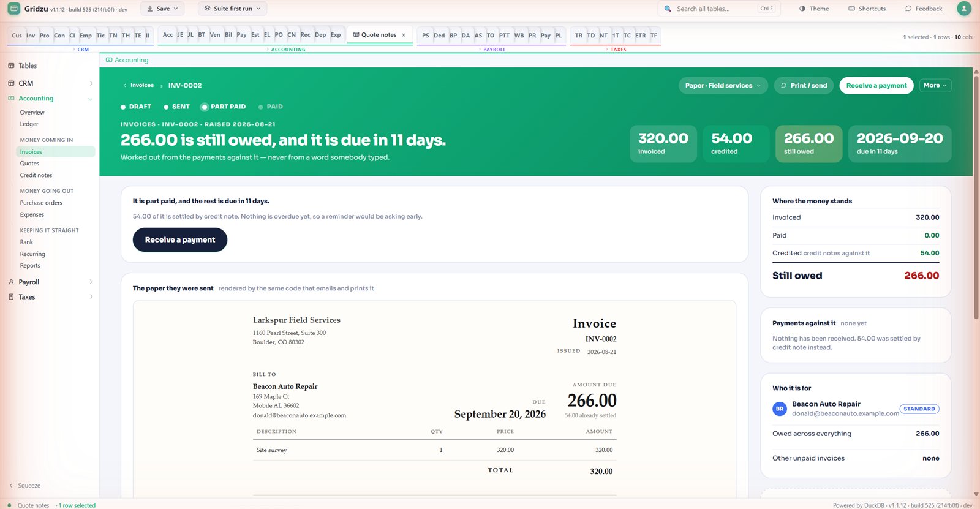Switch to the JE tab
This screenshot has width=980, height=509.
click(x=180, y=35)
